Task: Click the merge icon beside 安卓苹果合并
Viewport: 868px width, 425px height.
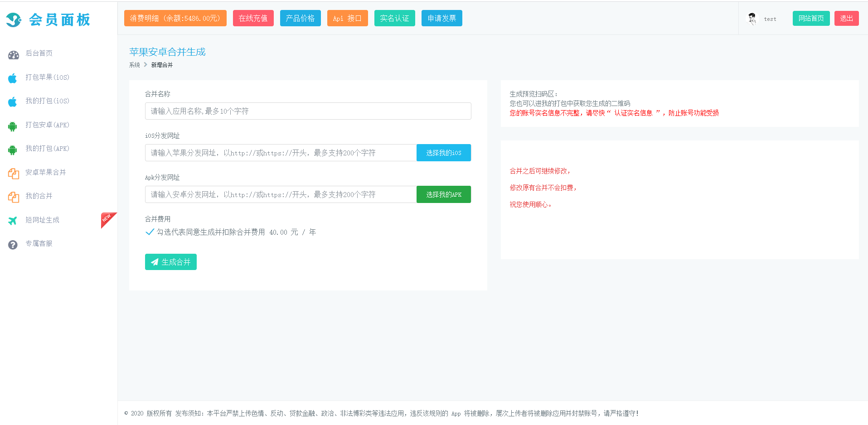Action: pyautogui.click(x=13, y=174)
